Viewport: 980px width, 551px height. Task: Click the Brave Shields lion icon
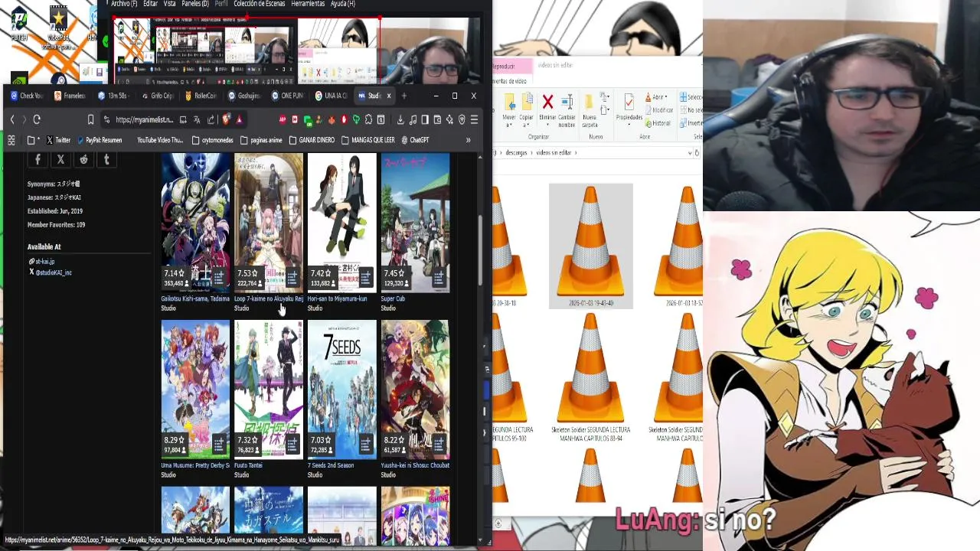tap(227, 119)
